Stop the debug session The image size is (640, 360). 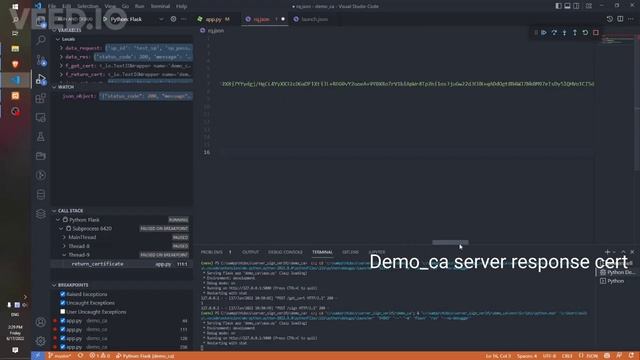[596, 33]
